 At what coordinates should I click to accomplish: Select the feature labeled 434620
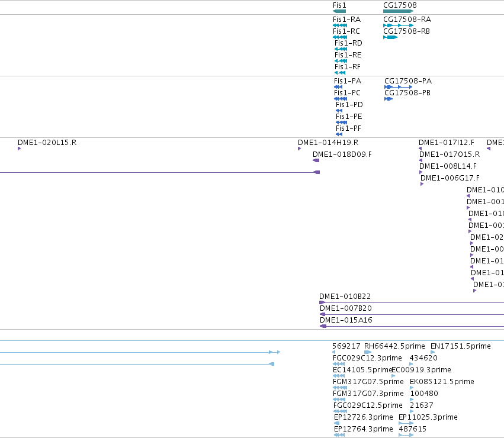tap(423, 358)
